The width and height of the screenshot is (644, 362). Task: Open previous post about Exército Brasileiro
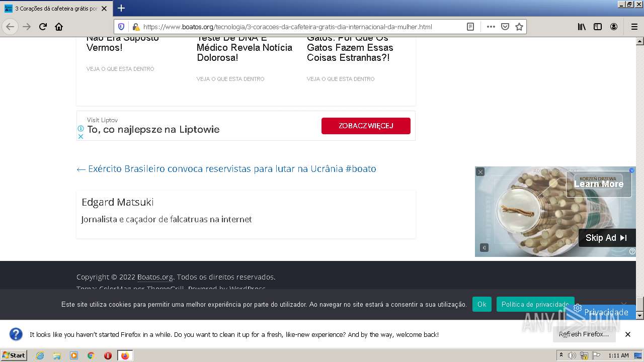pos(226,169)
